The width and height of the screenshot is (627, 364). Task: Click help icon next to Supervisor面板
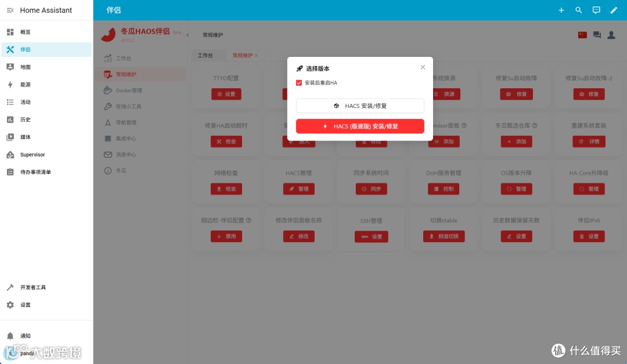click(x=464, y=125)
